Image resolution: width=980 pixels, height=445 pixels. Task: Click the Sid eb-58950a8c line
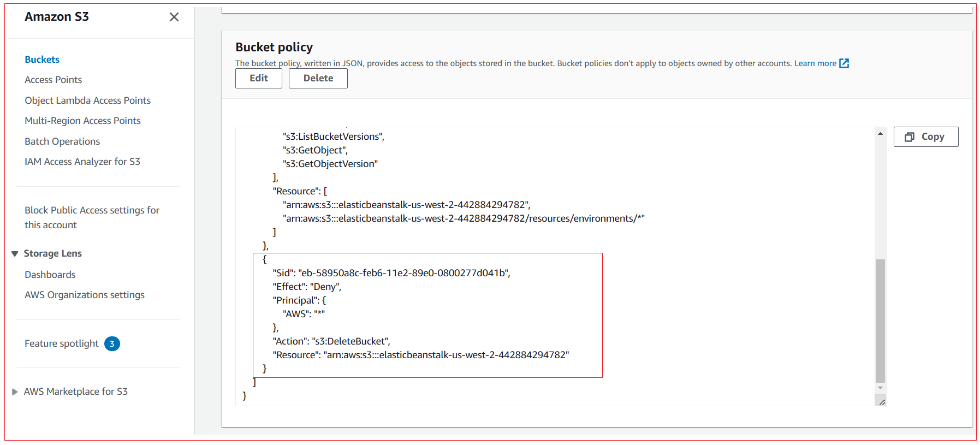pyautogui.click(x=391, y=273)
